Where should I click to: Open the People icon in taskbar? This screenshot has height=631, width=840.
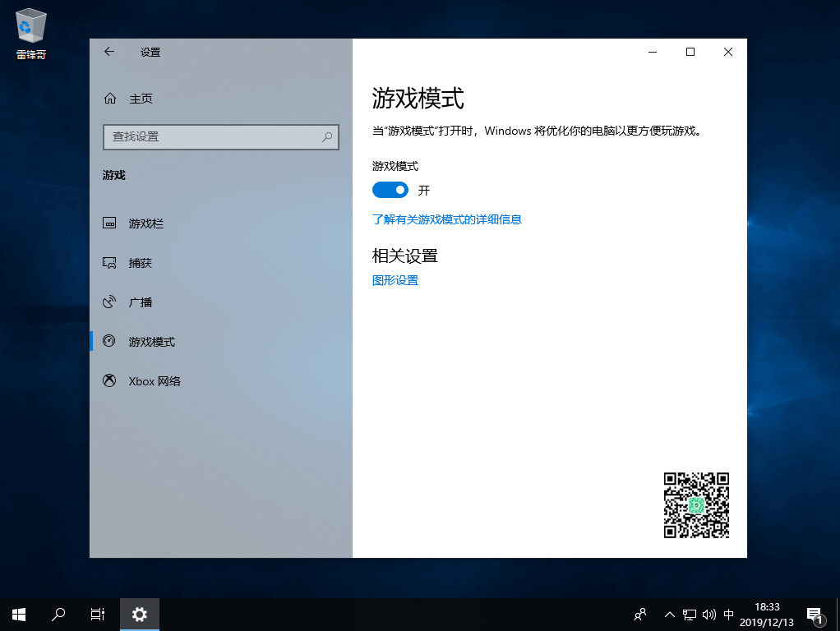640,615
